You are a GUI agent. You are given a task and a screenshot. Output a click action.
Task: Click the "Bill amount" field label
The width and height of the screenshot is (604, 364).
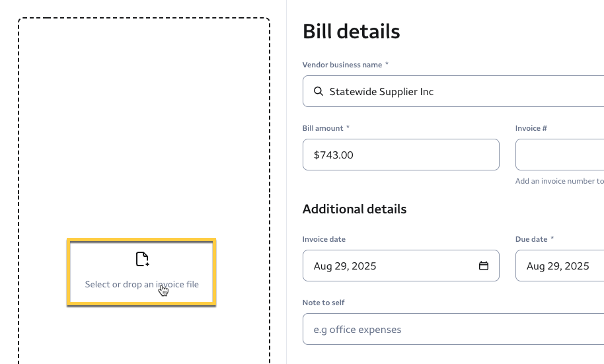[x=323, y=128]
